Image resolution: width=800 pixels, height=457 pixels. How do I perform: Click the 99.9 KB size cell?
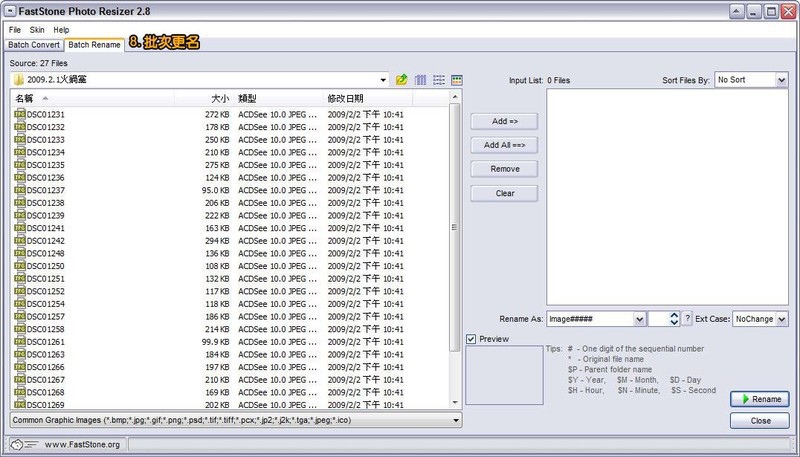[215, 342]
